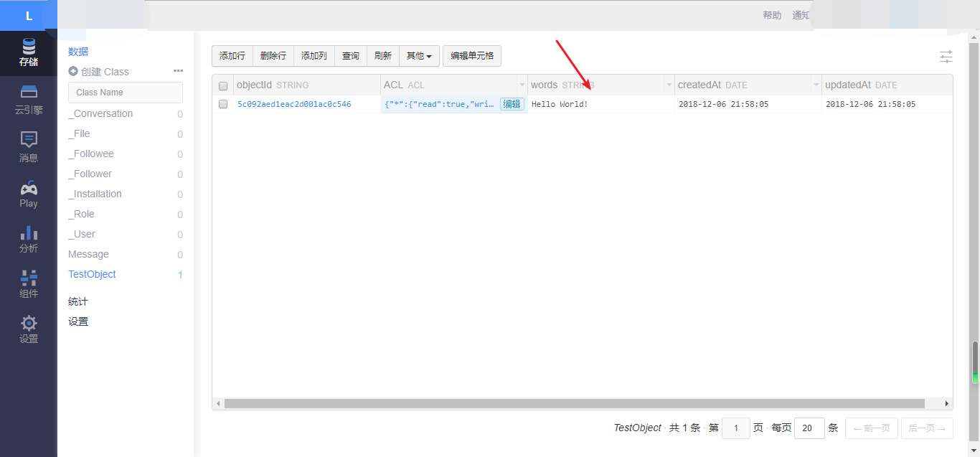Click the filter sliders icon above the table
980x457 pixels.
pos(946,56)
